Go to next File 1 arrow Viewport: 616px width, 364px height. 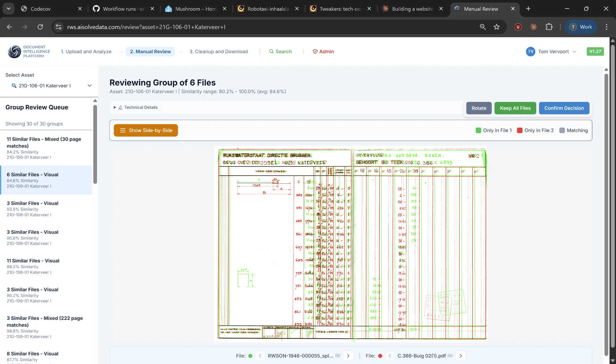pyautogui.click(x=348, y=356)
